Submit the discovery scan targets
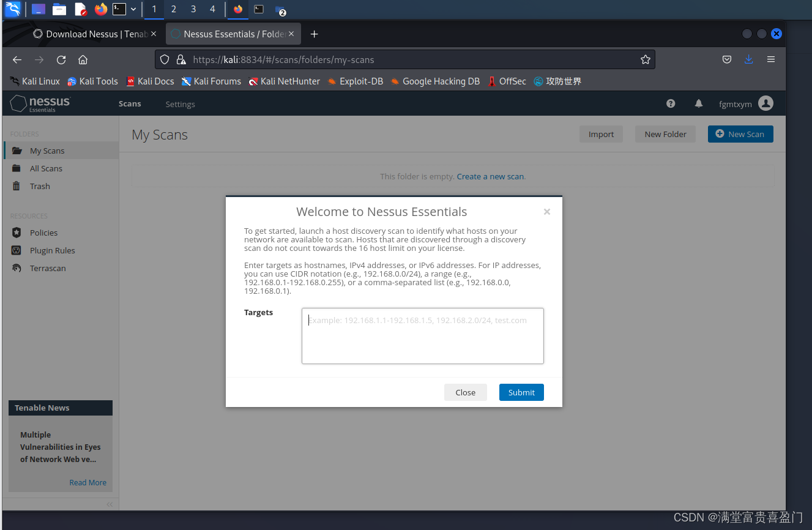This screenshot has width=812, height=530. click(x=521, y=392)
